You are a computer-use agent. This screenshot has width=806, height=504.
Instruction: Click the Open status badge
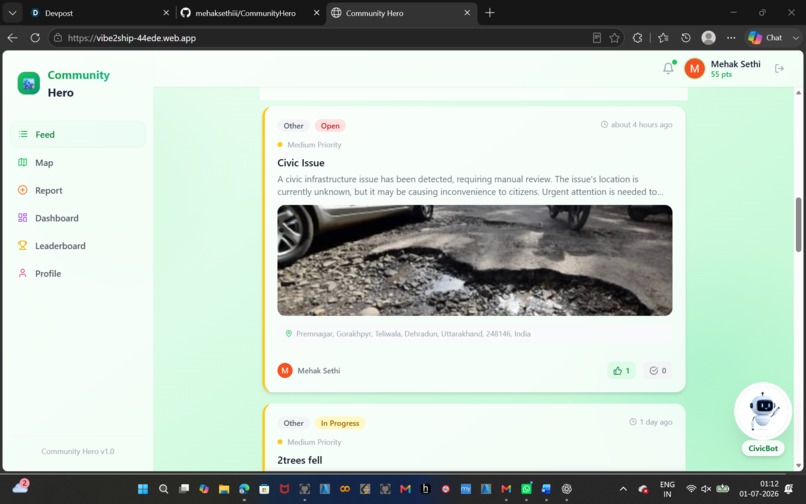tap(330, 126)
